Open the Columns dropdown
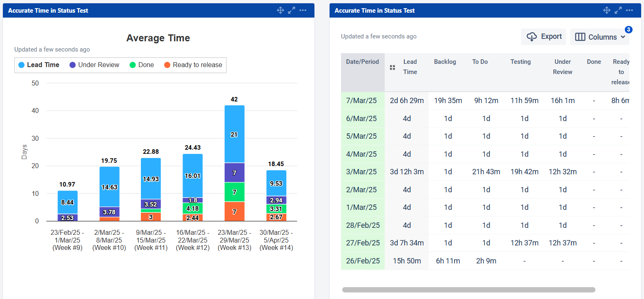 coord(600,37)
